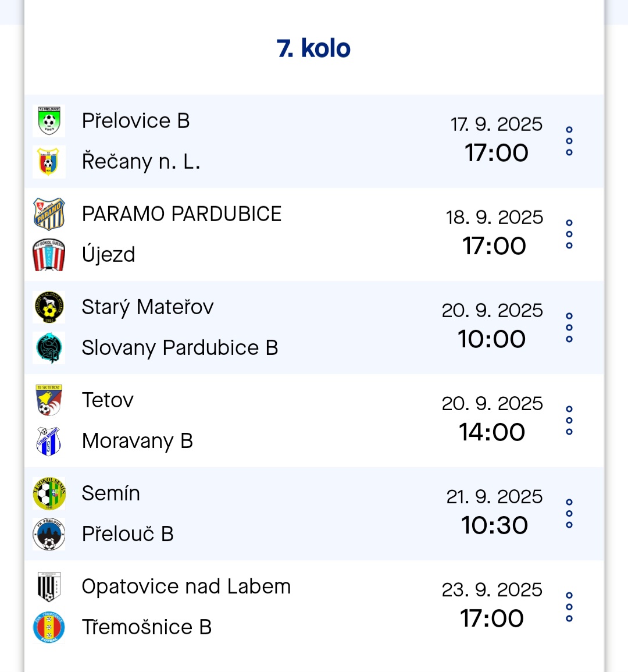This screenshot has height=672, width=628.
Task: Click the PARAMO PARDUBICE club badge
Action: 49,214
